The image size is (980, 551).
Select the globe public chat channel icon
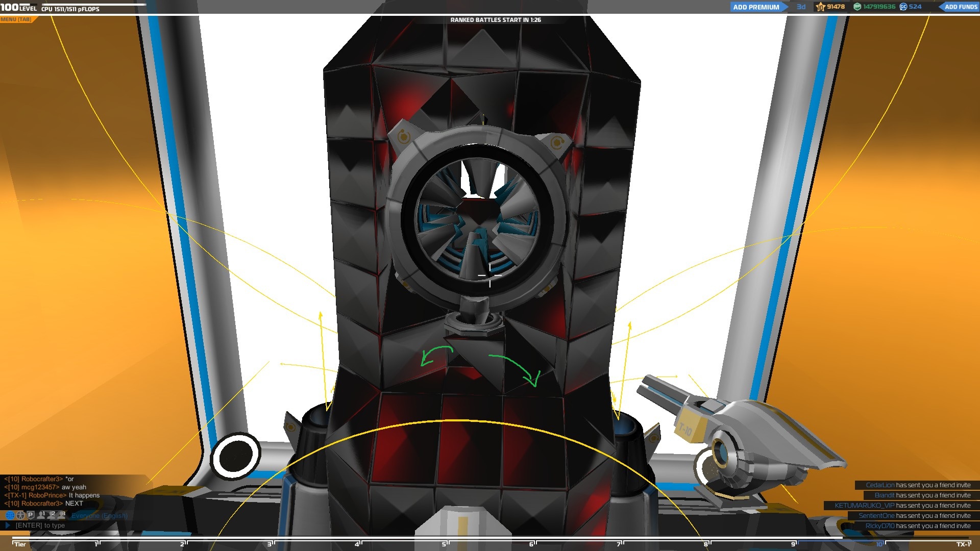[x=10, y=515]
